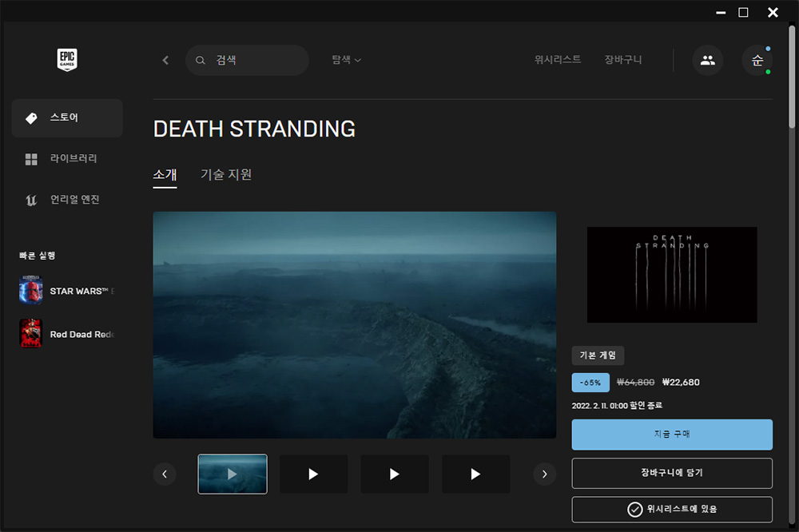Click the ₩22,680 sale price
799x532 pixels.
[x=681, y=382]
